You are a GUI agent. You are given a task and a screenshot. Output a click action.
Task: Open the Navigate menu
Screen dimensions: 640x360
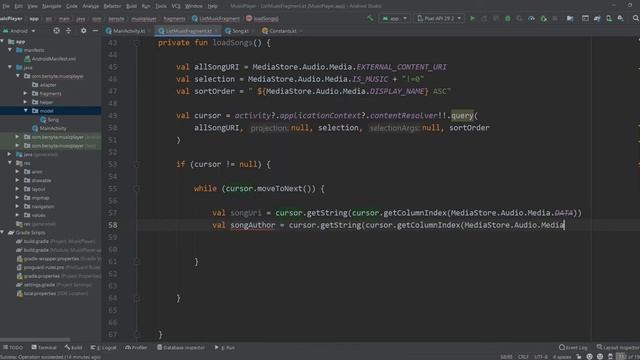tap(51, 6)
